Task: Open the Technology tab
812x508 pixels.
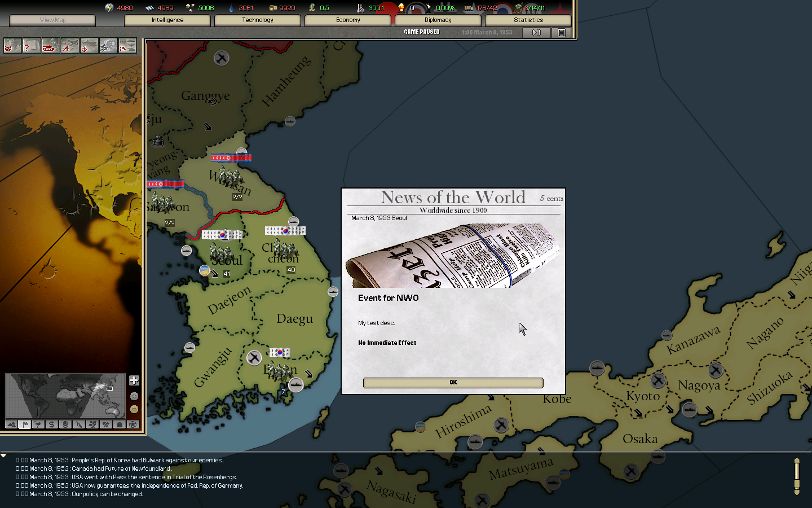Action: click(258, 20)
